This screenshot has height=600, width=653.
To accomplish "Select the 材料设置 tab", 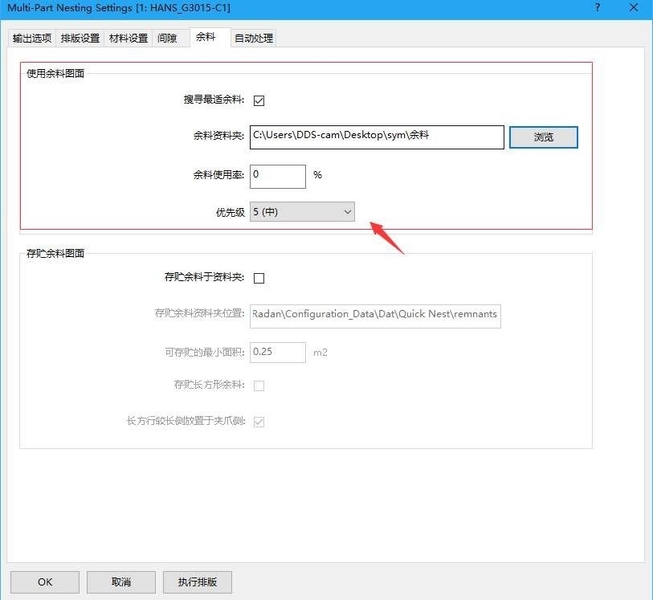I will click(128, 38).
